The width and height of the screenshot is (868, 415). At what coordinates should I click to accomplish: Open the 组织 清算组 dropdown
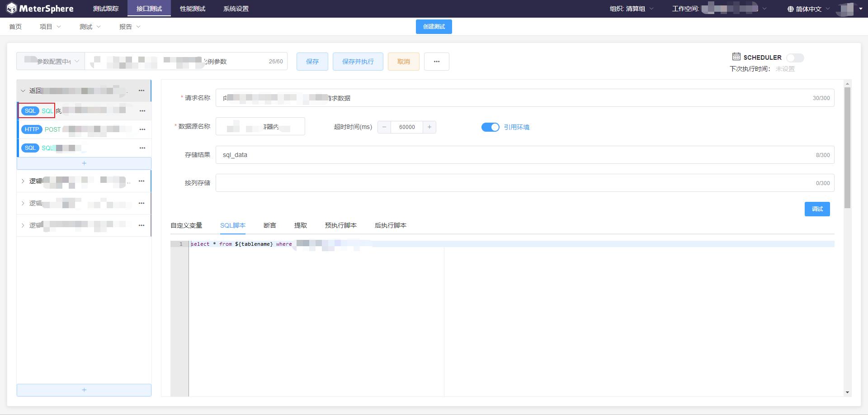tap(632, 9)
